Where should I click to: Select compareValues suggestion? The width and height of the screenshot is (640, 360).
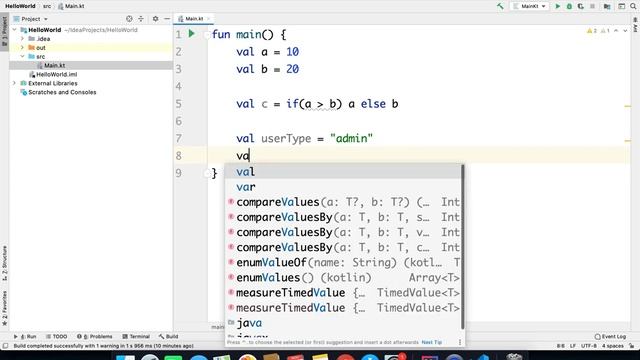343,202
